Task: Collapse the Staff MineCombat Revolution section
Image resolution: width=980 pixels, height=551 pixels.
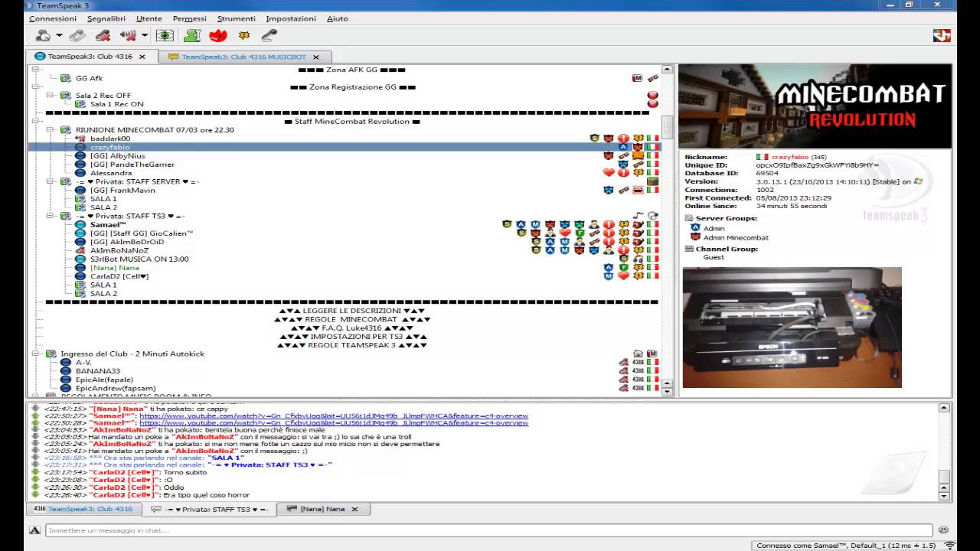Action: (x=35, y=121)
